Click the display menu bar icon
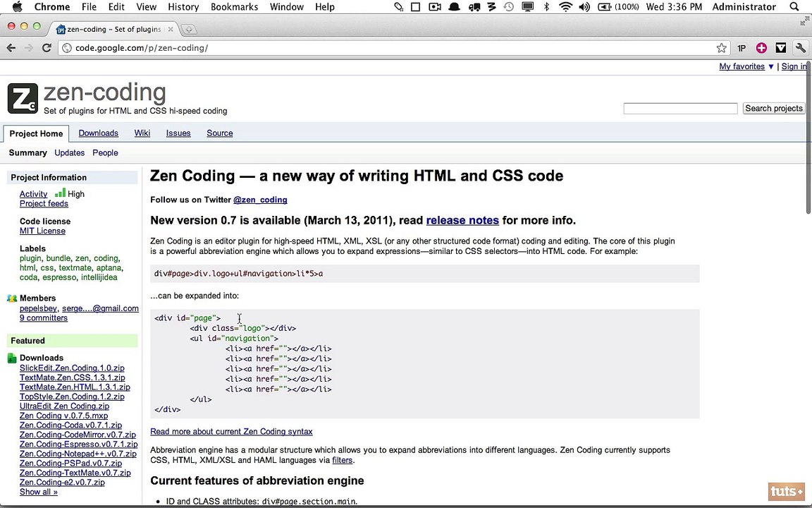Screen dimensions: 812x508 528,7
